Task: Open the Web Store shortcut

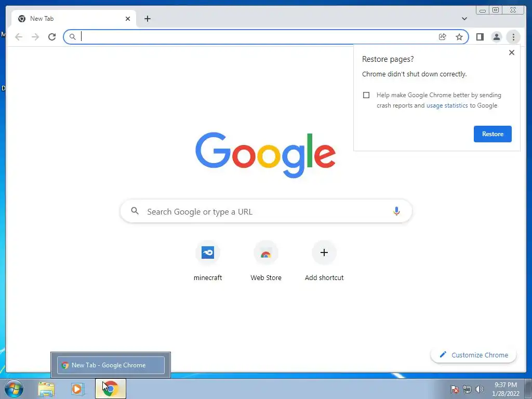Action: (266, 261)
